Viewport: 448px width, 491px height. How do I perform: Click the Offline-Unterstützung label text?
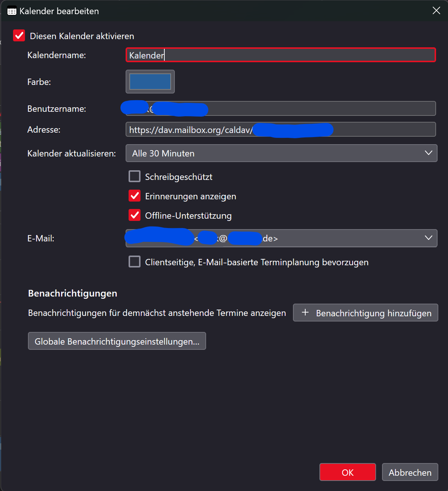(x=188, y=216)
